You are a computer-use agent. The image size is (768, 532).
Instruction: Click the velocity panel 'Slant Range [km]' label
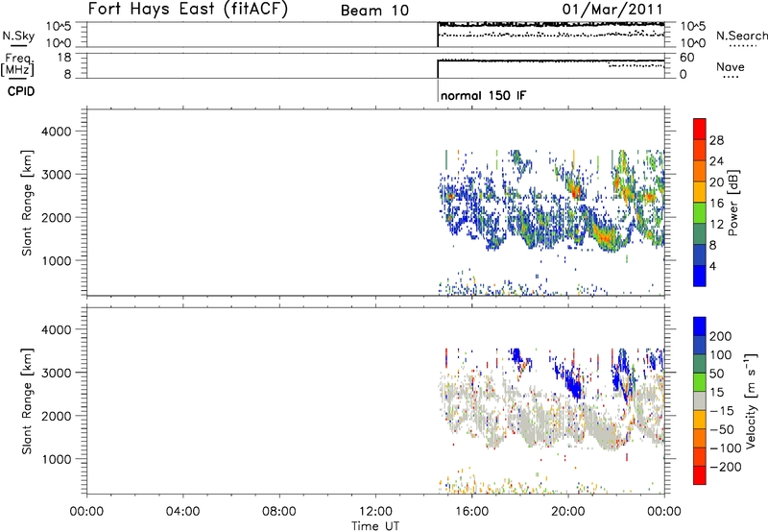point(27,401)
